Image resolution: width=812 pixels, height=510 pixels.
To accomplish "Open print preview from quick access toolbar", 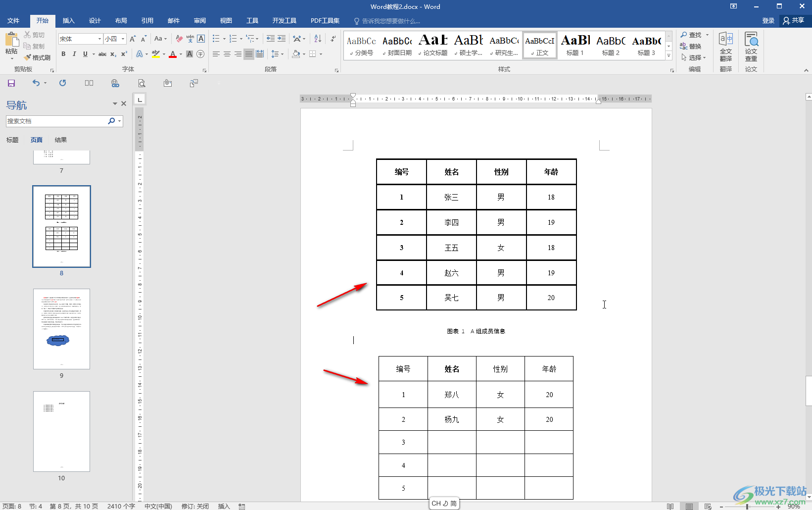I will 142,83.
